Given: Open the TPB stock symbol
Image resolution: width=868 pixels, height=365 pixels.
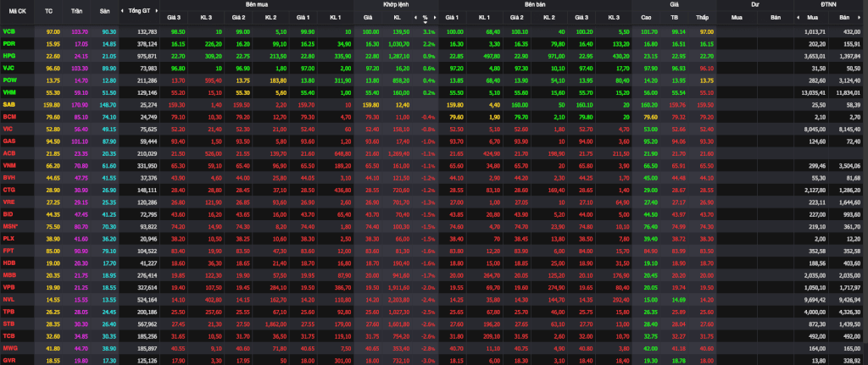Looking at the screenshot, I should pos(8,311).
